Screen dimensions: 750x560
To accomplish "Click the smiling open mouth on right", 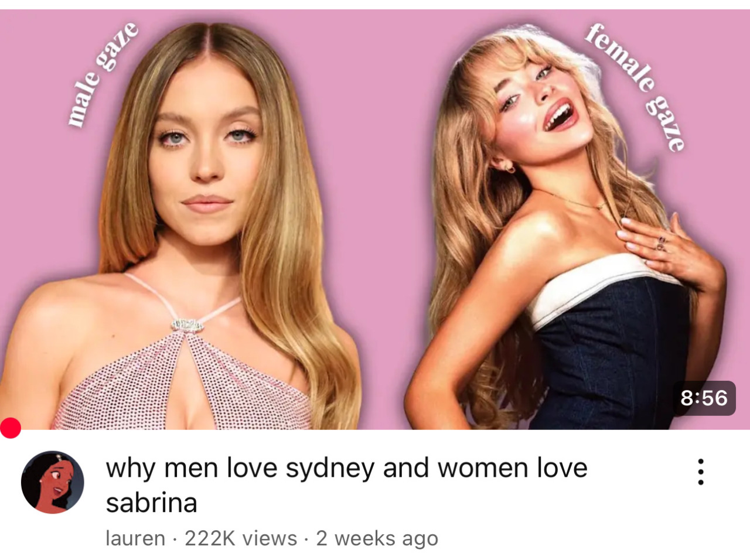I will [560, 115].
